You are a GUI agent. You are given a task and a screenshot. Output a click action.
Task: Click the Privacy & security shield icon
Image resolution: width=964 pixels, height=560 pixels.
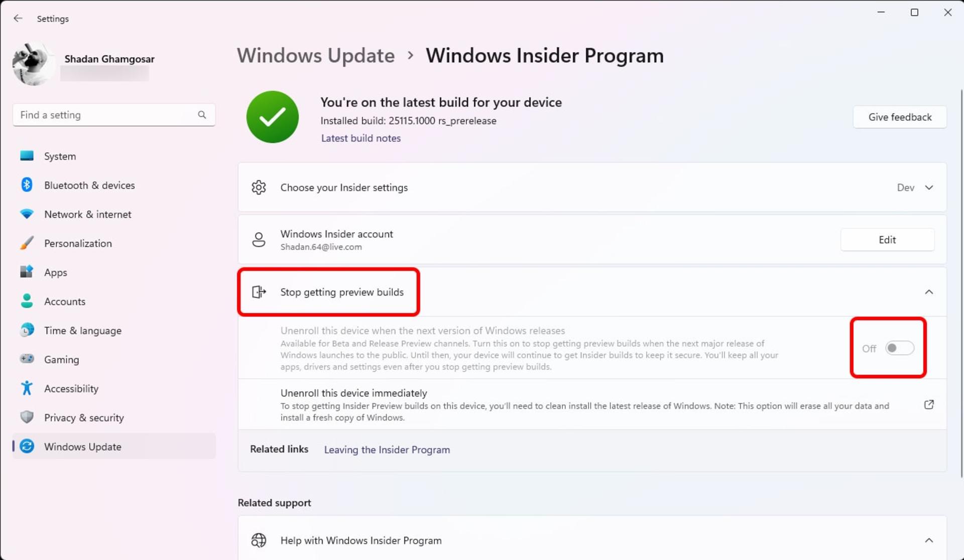(x=27, y=417)
